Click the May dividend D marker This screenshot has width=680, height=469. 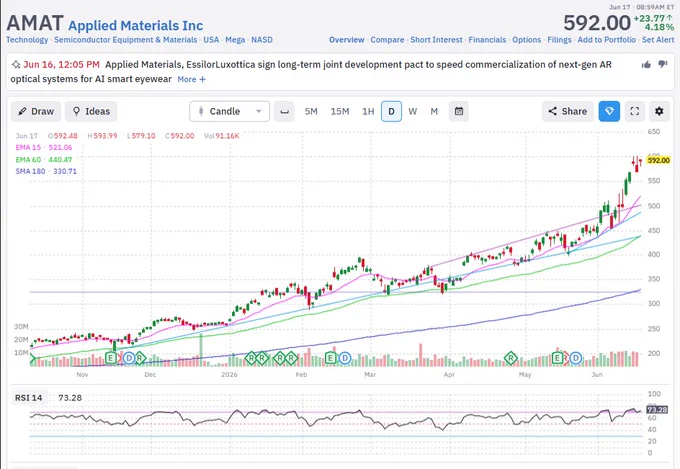click(575, 358)
